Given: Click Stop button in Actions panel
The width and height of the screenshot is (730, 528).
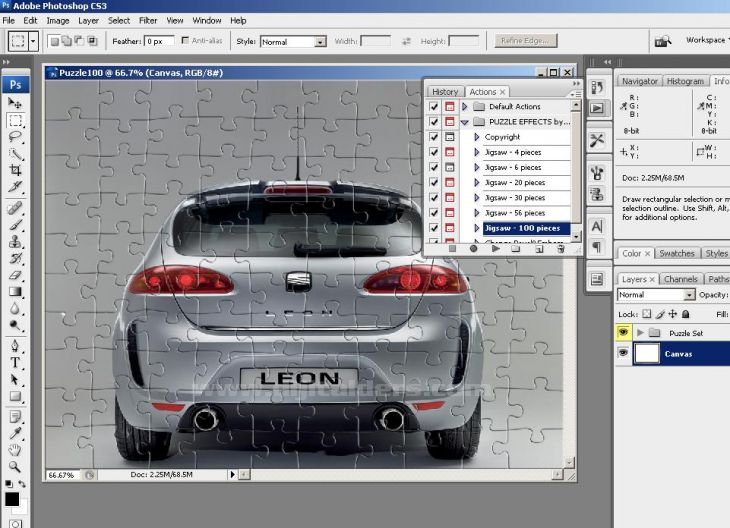Looking at the screenshot, I should coord(452,249).
